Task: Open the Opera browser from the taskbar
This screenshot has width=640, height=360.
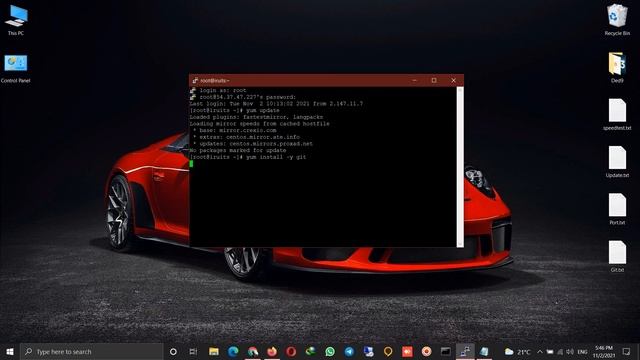Action: coord(291,351)
